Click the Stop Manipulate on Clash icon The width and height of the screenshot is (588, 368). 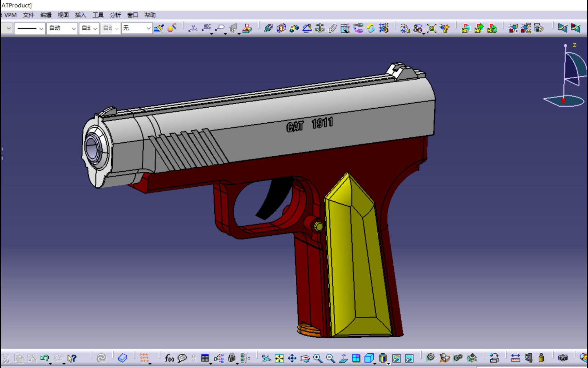pyautogui.click(x=444, y=28)
